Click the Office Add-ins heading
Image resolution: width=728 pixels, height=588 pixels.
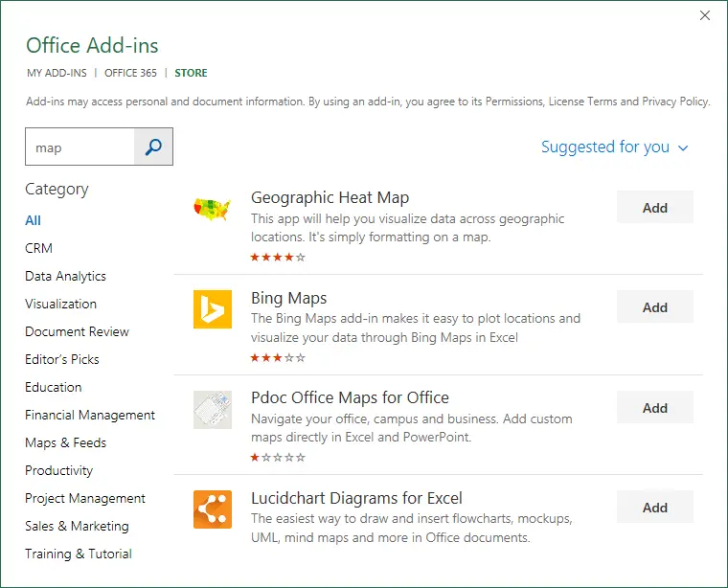92,45
